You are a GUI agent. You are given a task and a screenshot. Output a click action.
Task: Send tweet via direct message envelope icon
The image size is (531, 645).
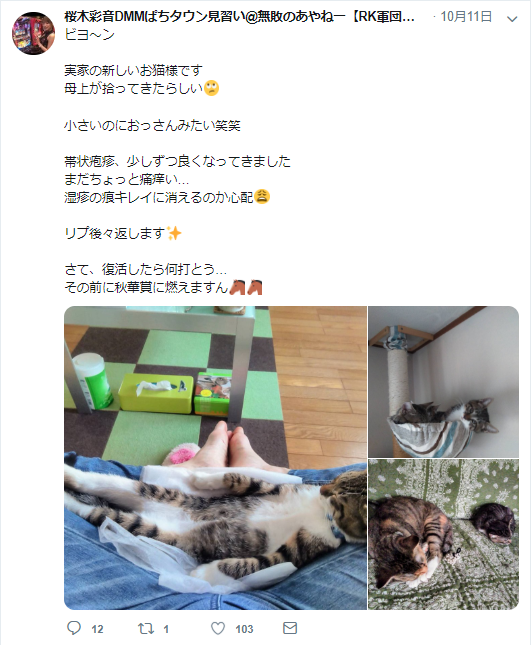tap(290, 628)
